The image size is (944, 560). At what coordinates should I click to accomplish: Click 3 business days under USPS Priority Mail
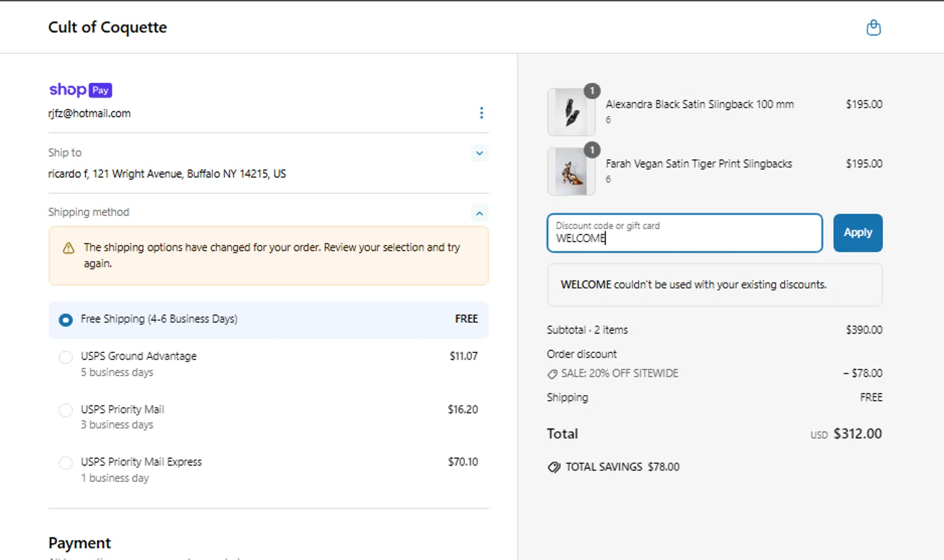117,425
